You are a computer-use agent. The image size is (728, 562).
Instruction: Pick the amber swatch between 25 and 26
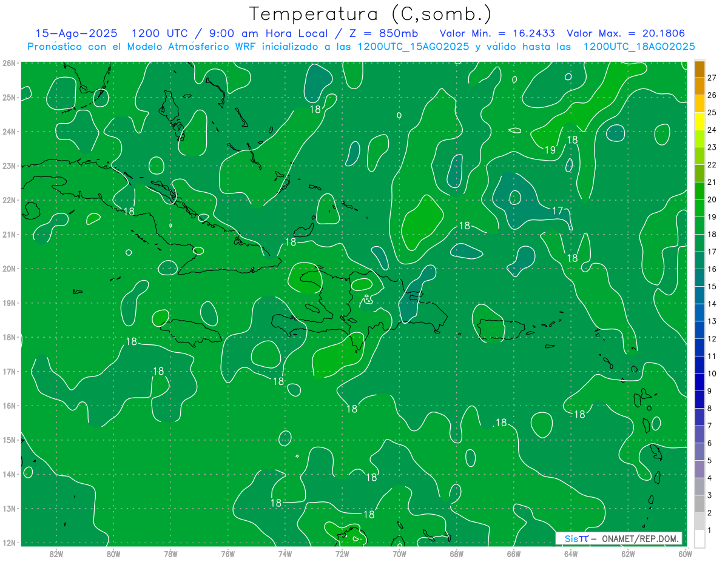click(699, 104)
